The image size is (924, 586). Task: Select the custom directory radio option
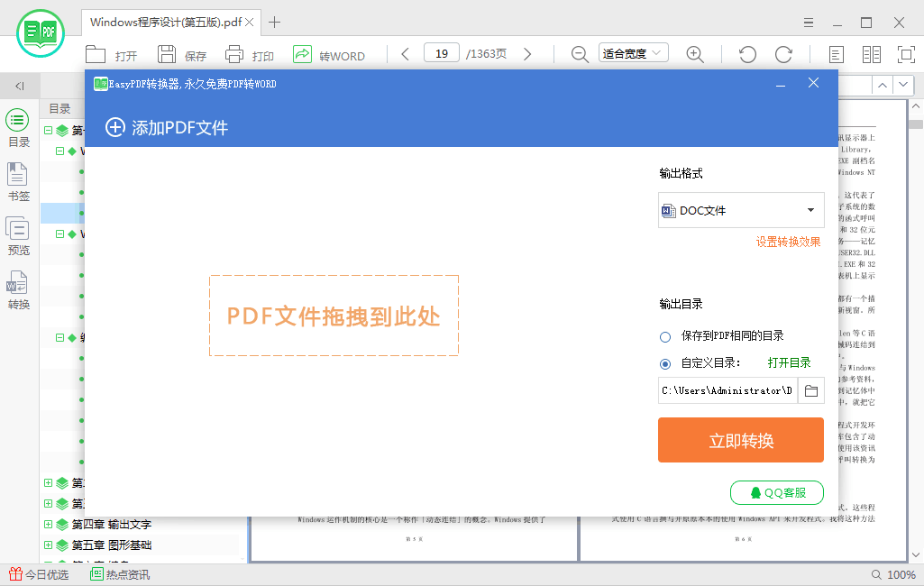[x=665, y=363]
